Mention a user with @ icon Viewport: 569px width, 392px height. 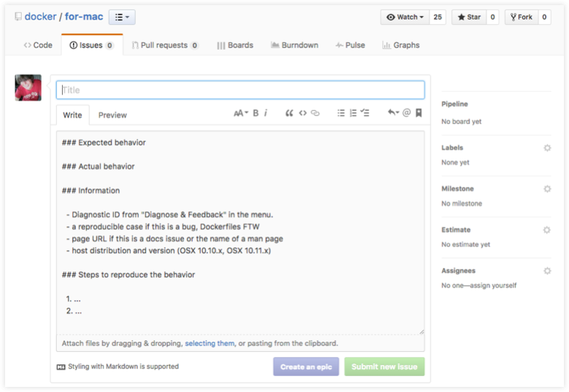point(407,113)
